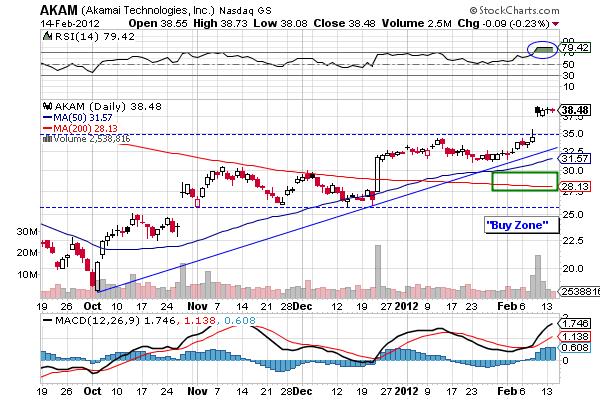Click the 28.13 MA(200) tag on right axis
This screenshot has height=400, width=600.
click(x=575, y=186)
